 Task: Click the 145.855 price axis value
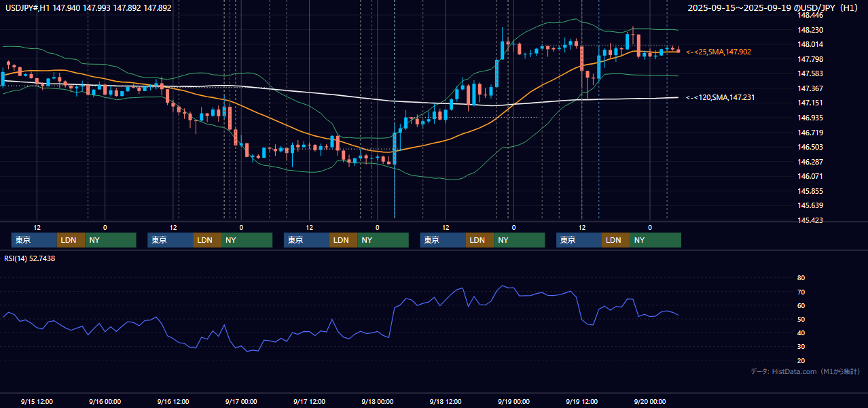810,191
